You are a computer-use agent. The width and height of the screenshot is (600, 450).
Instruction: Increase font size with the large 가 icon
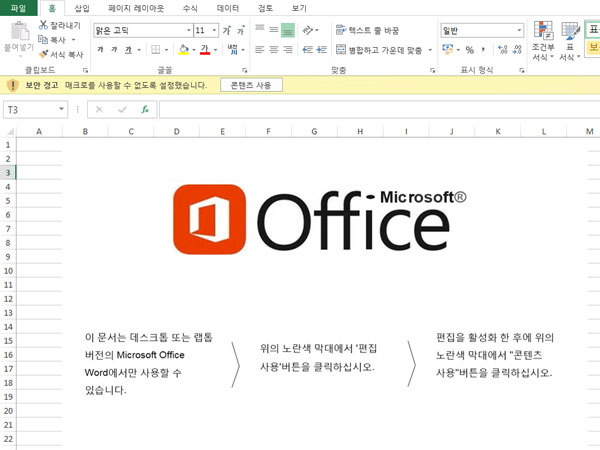(227, 30)
